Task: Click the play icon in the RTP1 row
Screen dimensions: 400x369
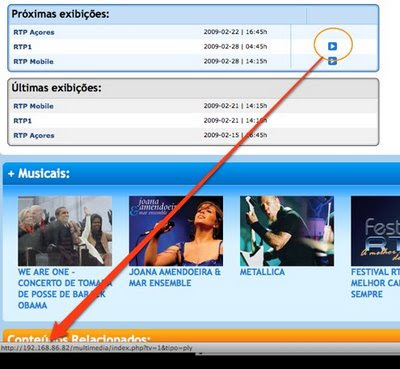Action: point(332,46)
